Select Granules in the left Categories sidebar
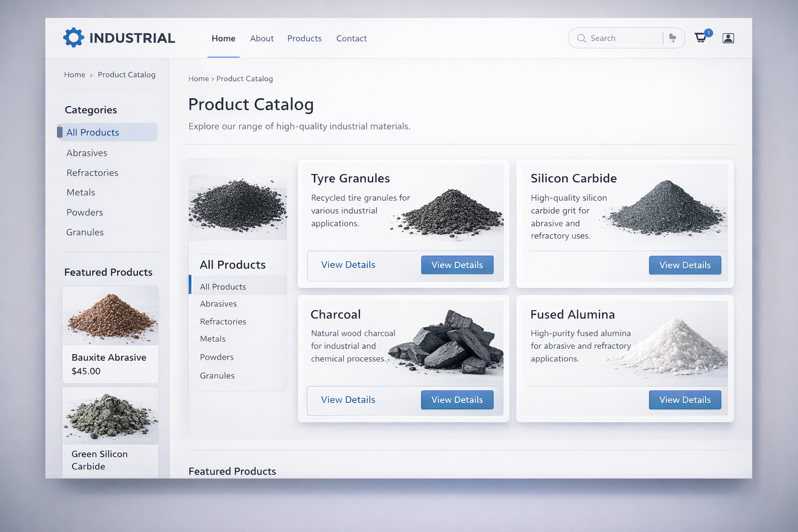The image size is (798, 532). coord(85,232)
